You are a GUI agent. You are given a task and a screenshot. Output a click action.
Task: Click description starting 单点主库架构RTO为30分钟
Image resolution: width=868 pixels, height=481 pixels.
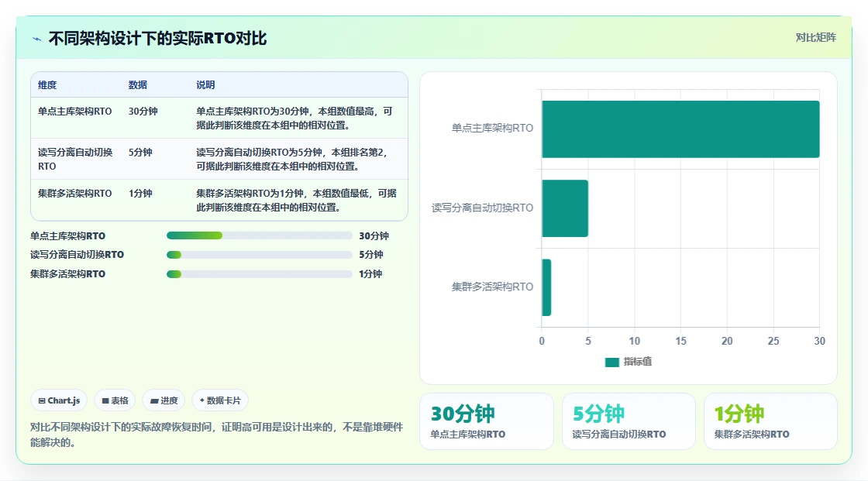[294, 118]
